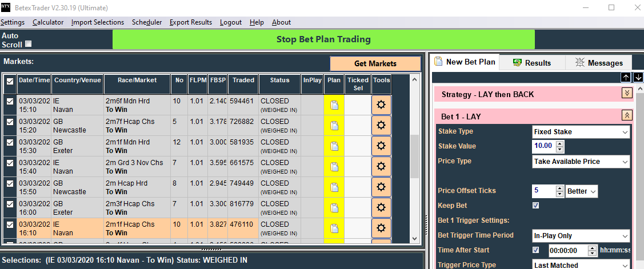Expand the Strategy - LAY then BACK section
Screen dimensions: 644x269
(x=627, y=93)
